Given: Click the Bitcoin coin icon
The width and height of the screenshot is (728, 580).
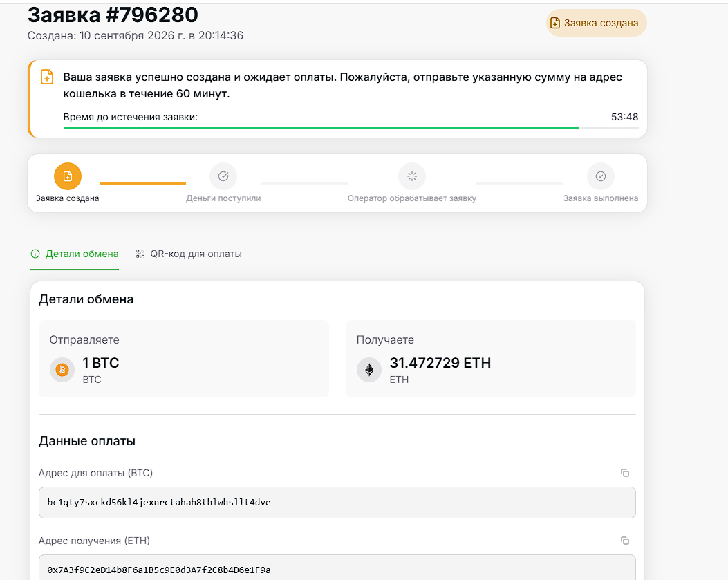Looking at the screenshot, I should click(x=62, y=370).
